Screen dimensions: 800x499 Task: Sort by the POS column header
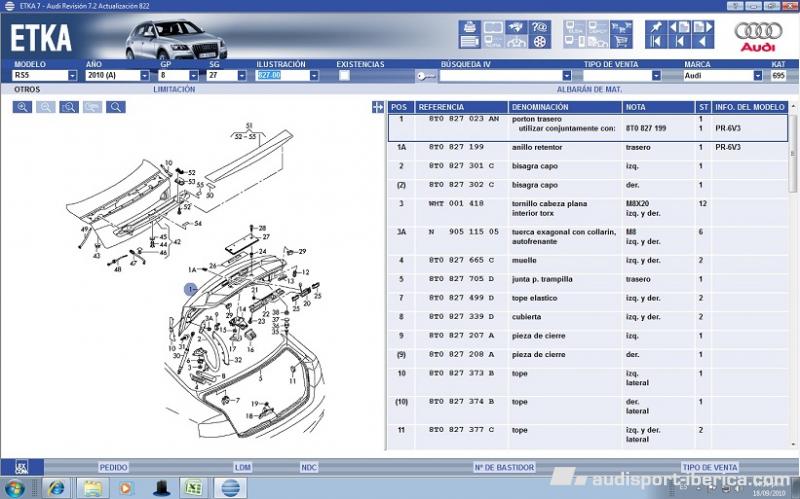tap(401, 107)
